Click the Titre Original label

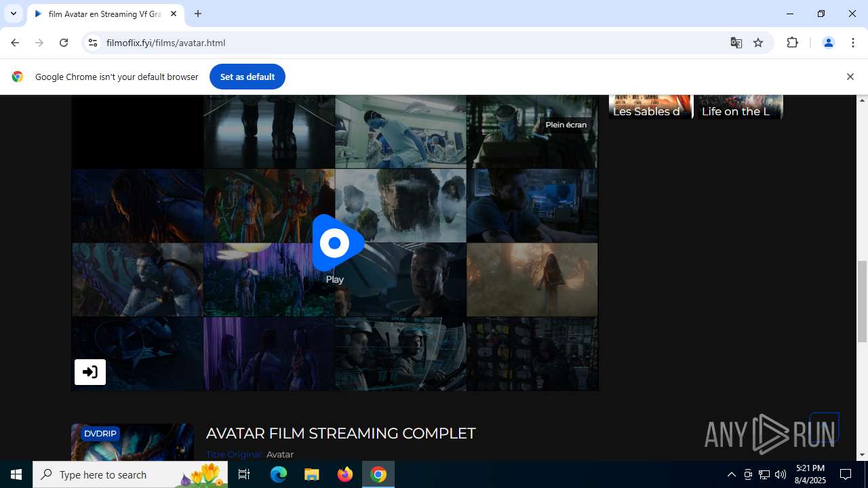(x=235, y=455)
